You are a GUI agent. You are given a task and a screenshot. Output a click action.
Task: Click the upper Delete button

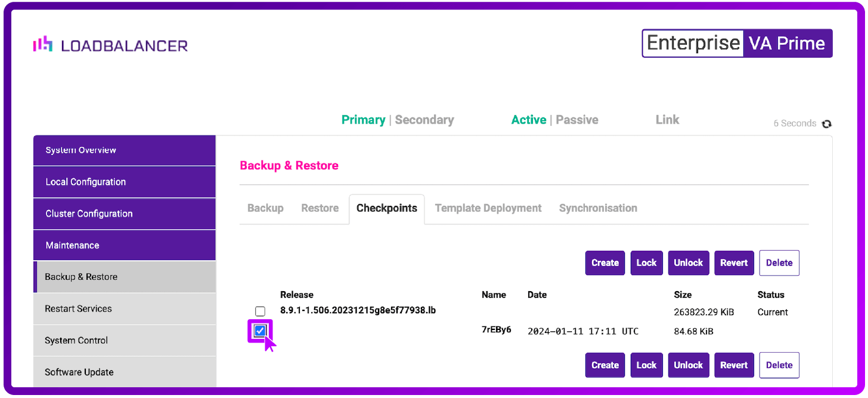click(779, 263)
